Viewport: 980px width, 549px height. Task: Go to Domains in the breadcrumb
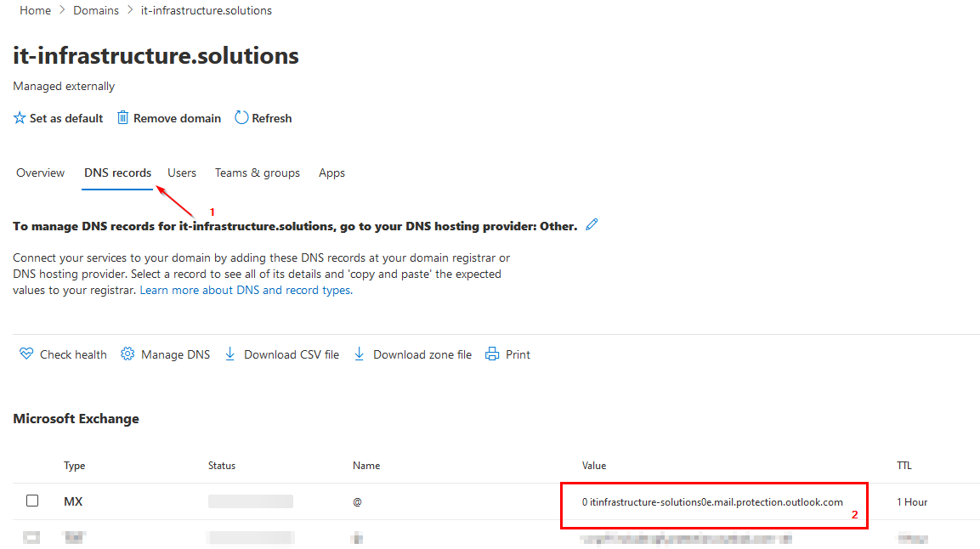[x=96, y=10]
